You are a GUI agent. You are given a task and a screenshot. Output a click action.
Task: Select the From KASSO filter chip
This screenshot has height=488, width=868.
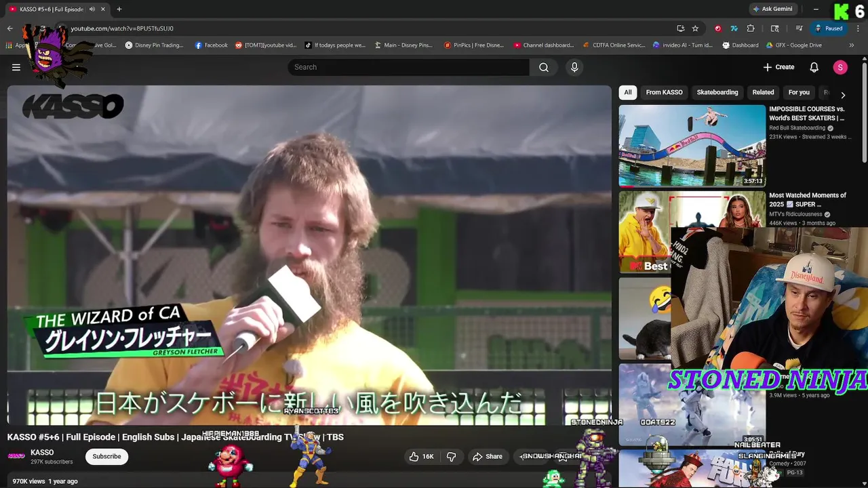[x=664, y=92]
